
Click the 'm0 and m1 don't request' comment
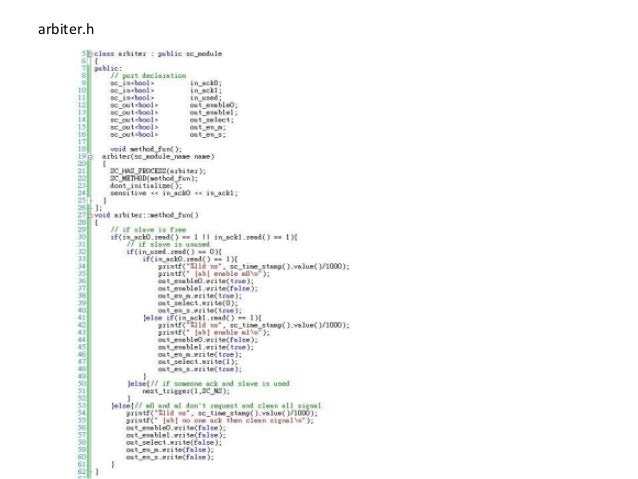coord(226,406)
